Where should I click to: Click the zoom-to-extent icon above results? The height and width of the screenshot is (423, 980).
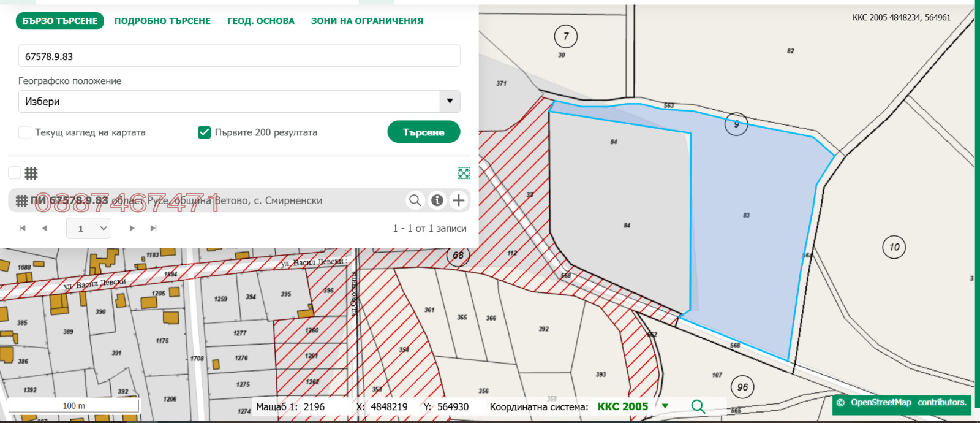pos(464,173)
